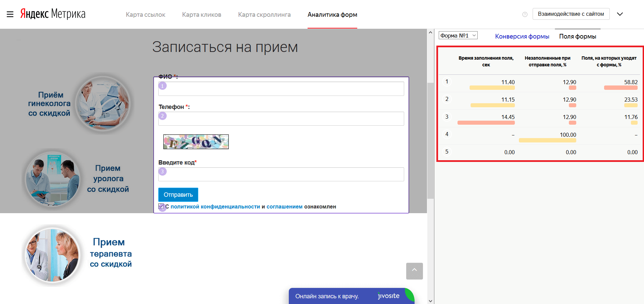Open the Взаимодействие с сайтом selector
Image resolution: width=644 pixels, height=304 pixels.
click(571, 14)
